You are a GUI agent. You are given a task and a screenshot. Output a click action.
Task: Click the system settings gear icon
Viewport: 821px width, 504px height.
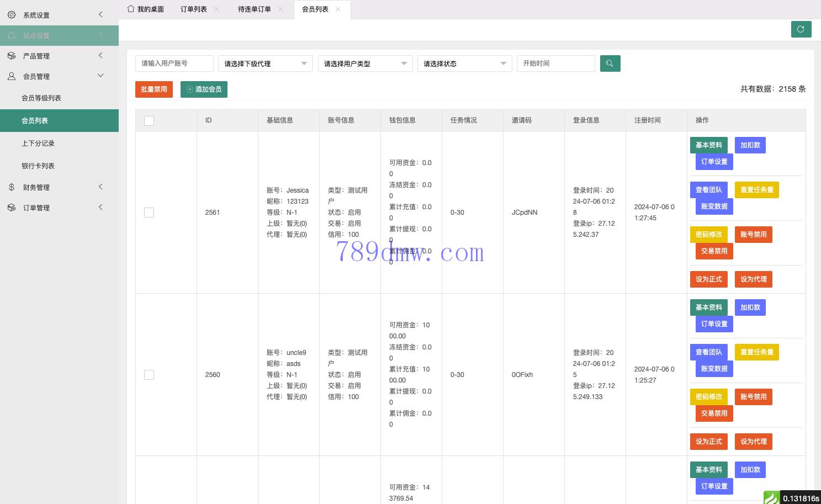(x=12, y=15)
